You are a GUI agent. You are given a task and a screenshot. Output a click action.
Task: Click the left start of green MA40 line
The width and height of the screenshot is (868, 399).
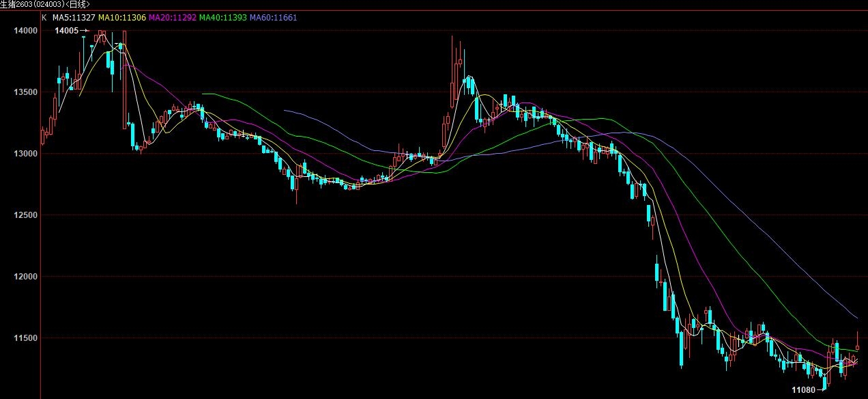pos(203,94)
